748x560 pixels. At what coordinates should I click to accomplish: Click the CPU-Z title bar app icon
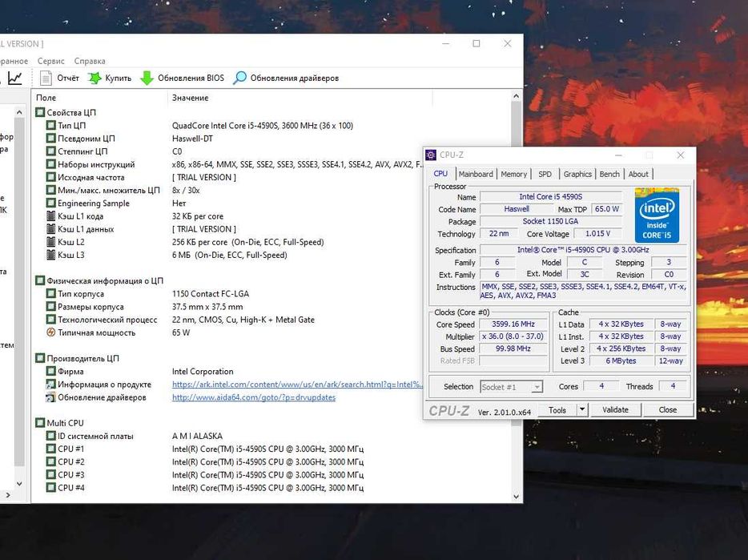(x=431, y=155)
